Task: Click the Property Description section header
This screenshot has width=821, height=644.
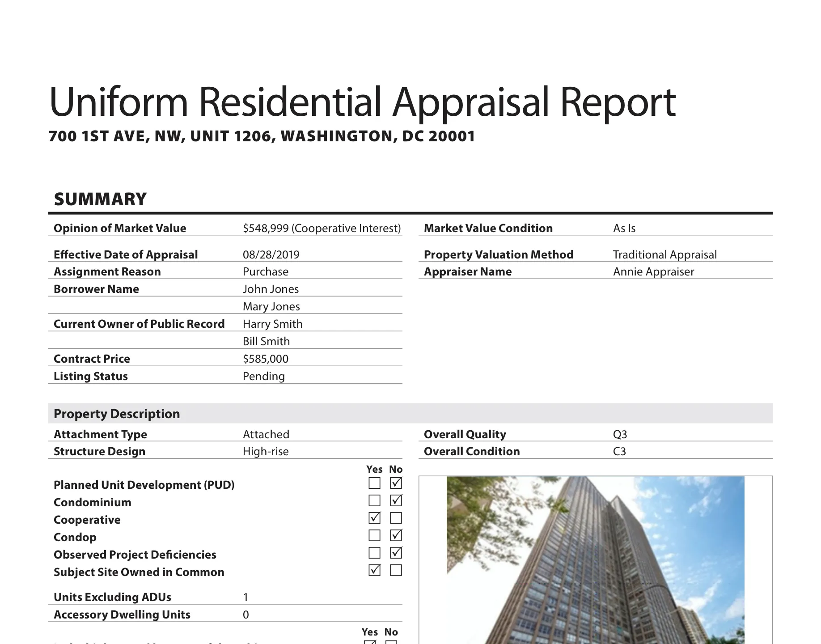Action: [410, 414]
